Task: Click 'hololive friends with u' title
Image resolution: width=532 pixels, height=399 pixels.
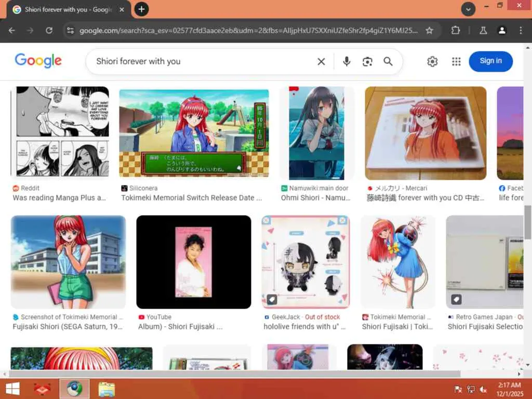Action: 304,327
